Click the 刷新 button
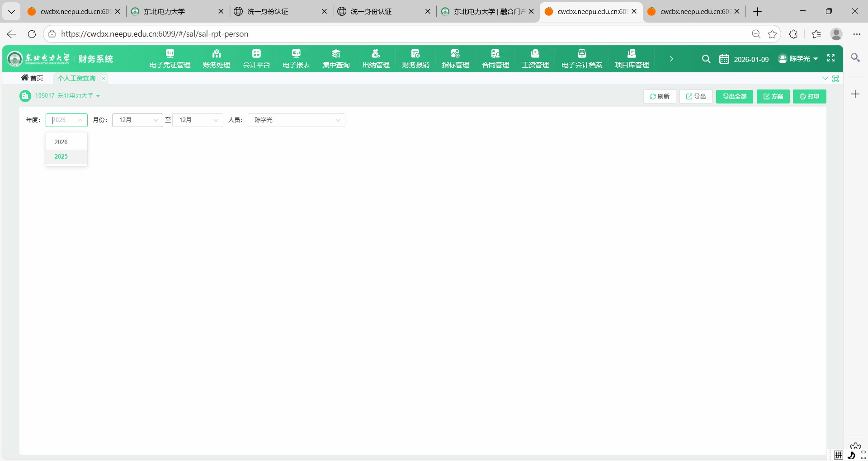Viewport: 868px width, 461px height. pos(660,97)
